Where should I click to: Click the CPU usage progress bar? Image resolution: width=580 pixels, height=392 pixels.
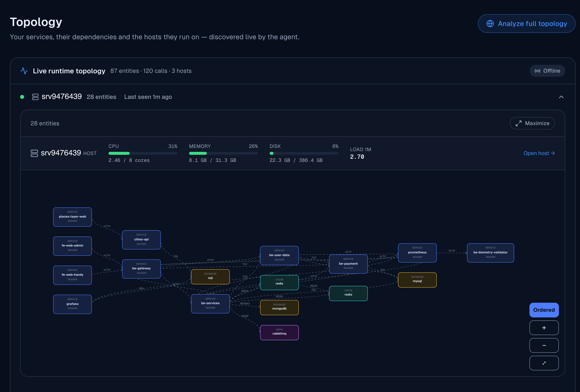tap(143, 153)
